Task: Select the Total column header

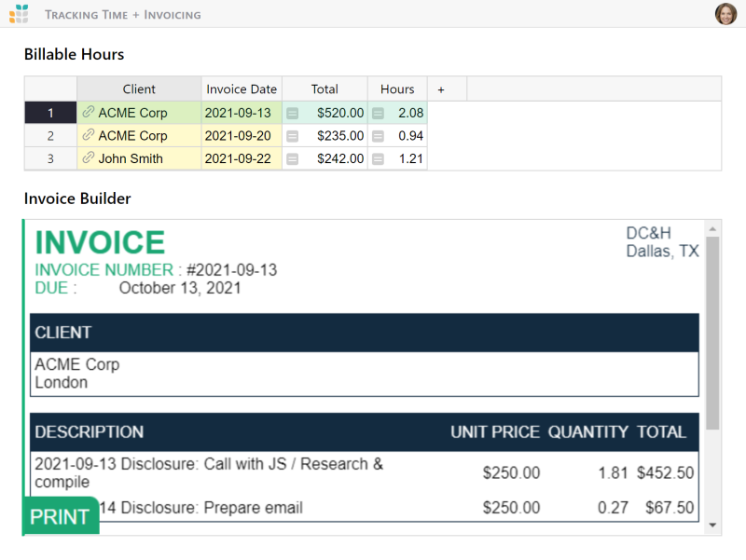Action: (325, 89)
